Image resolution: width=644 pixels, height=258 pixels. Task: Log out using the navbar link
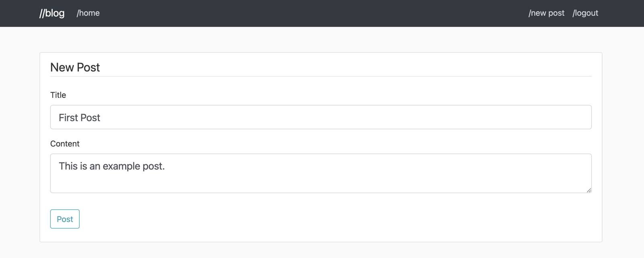[x=586, y=13]
